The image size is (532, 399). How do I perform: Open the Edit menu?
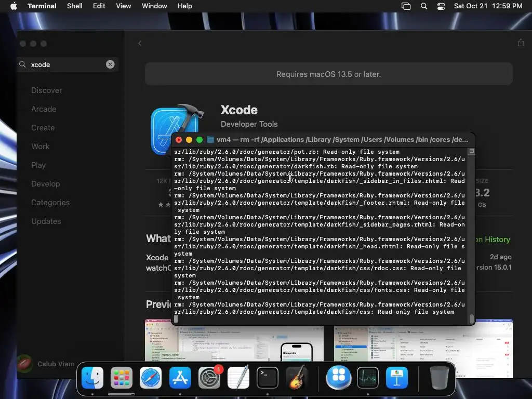click(x=99, y=6)
